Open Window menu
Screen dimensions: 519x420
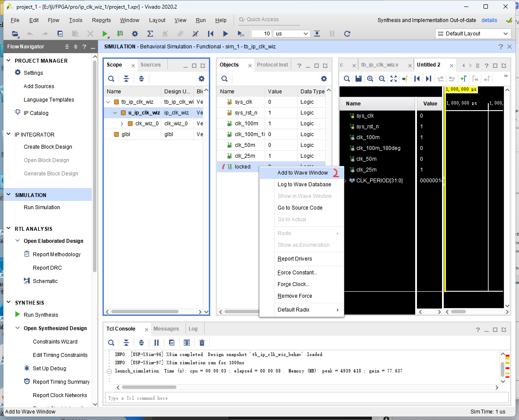click(x=130, y=20)
